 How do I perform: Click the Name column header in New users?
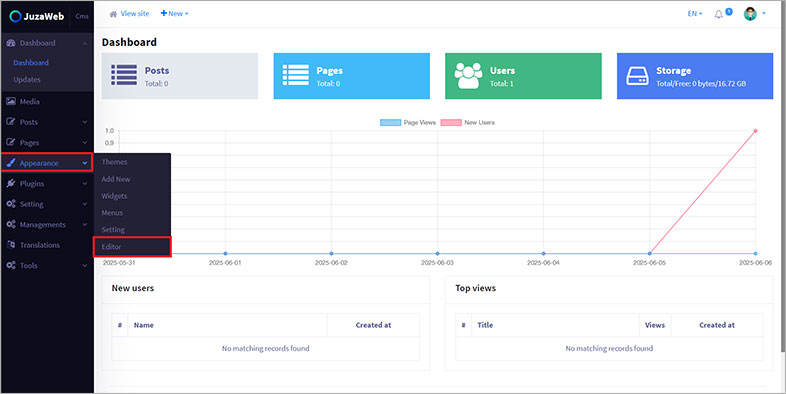(x=144, y=325)
